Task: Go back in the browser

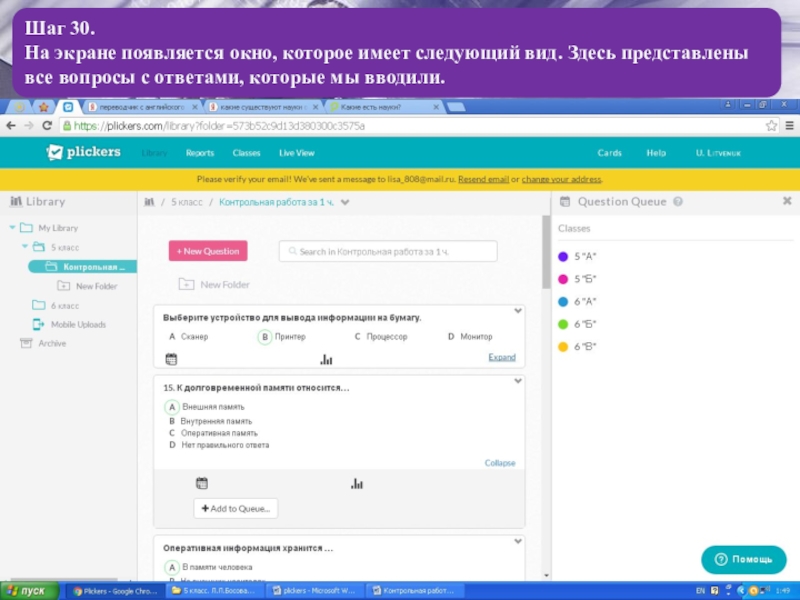Action: [x=11, y=126]
